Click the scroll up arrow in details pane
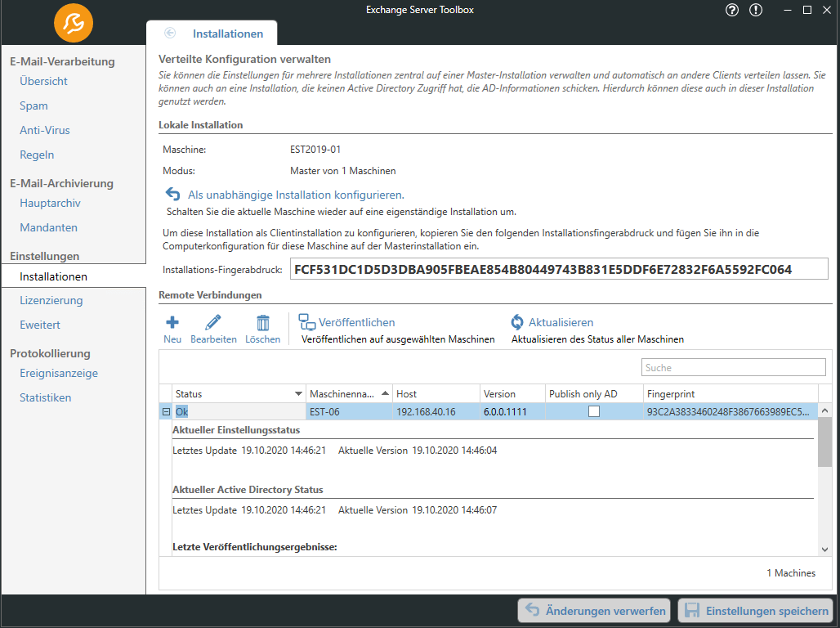The height and width of the screenshot is (628, 840). [825, 410]
